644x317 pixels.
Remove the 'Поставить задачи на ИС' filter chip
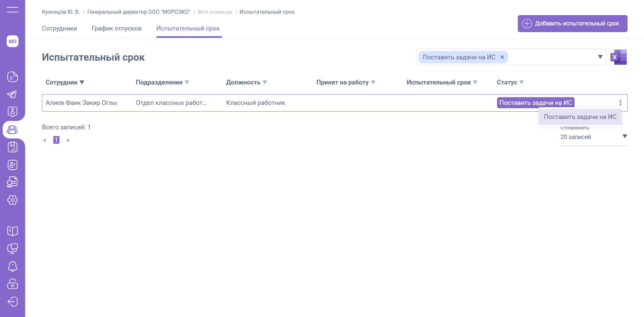click(x=502, y=57)
